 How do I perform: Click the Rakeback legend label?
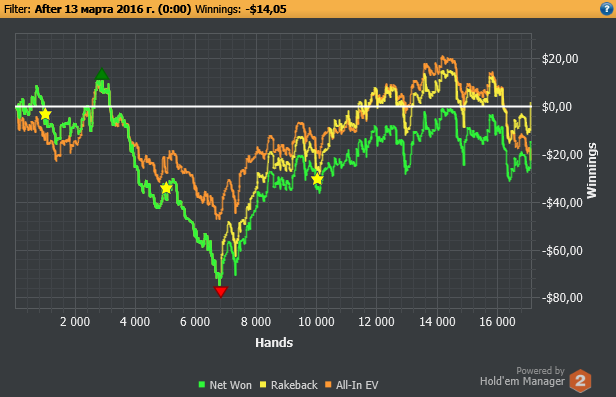point(294,385)
